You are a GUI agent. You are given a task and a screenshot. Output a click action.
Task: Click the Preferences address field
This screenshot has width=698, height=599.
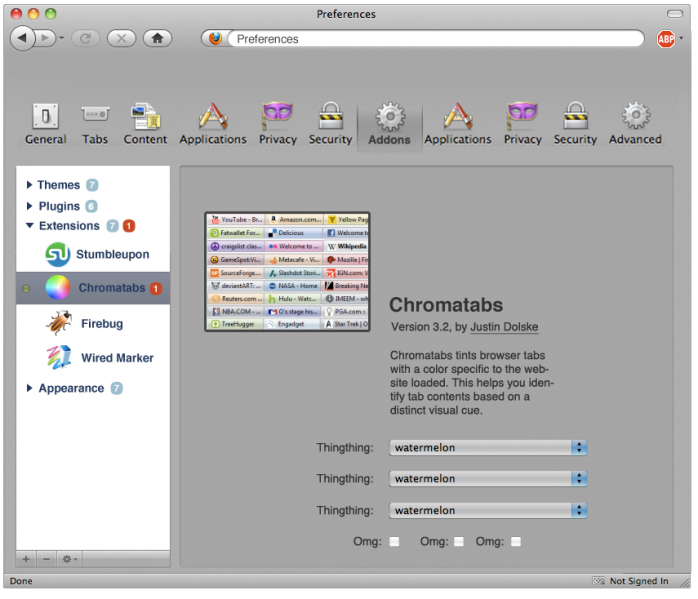coord(435,39)
